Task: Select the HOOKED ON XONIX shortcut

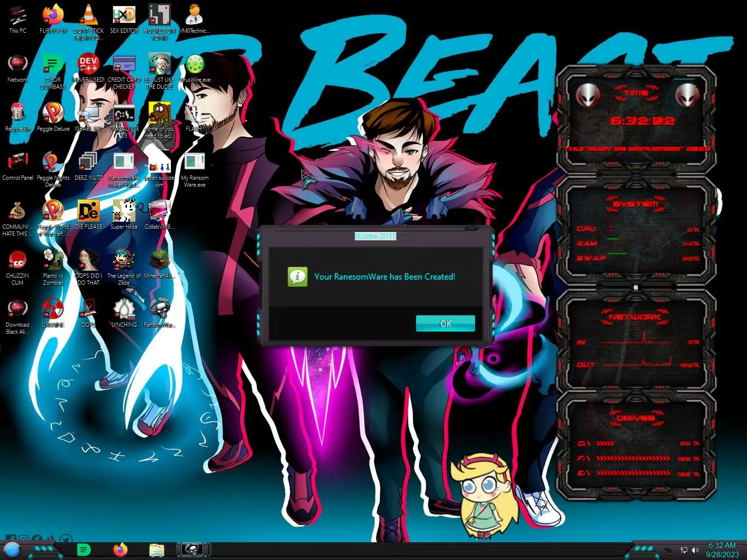Action: [x=160, y=22]
